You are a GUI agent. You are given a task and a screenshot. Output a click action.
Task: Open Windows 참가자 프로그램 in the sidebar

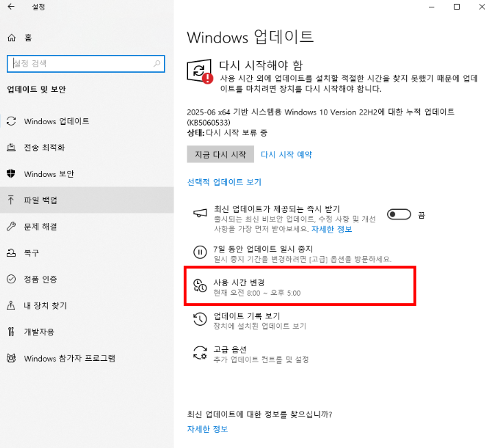[x=86, y=358]
